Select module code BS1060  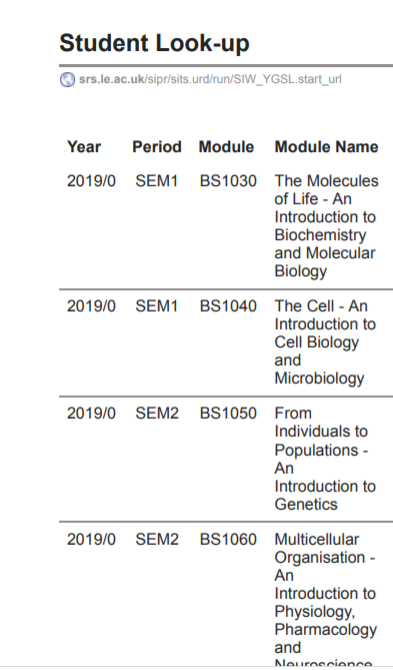[228, 539]
